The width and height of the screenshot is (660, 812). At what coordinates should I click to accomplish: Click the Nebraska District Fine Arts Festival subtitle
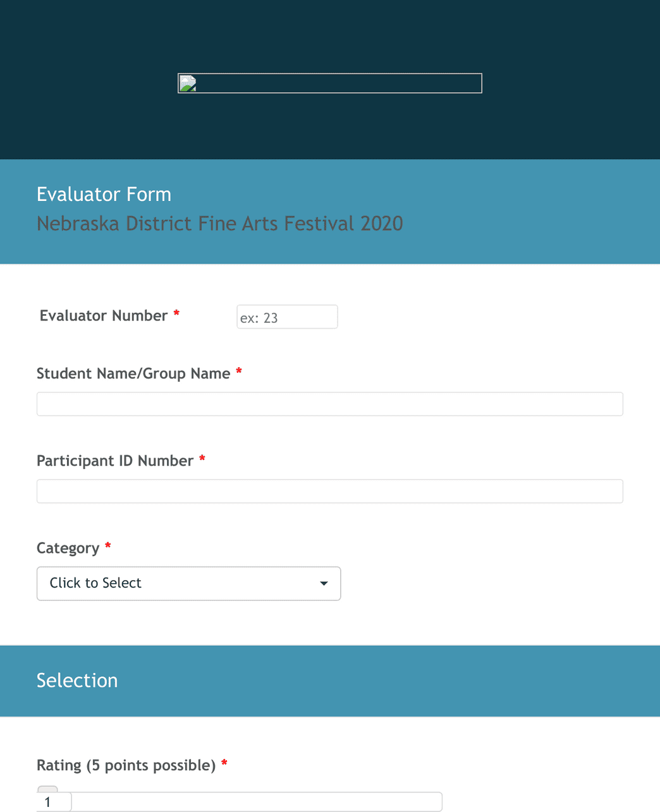[x=220, y=224]
